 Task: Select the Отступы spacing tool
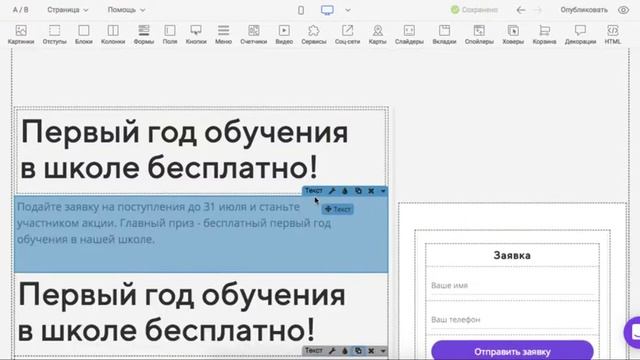click(54, 35)
